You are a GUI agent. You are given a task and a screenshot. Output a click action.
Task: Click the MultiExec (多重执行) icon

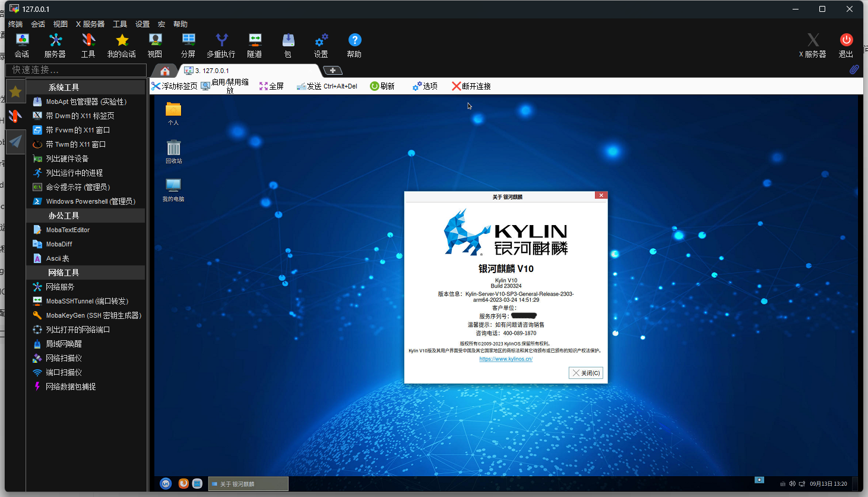(x=221, y=45)
